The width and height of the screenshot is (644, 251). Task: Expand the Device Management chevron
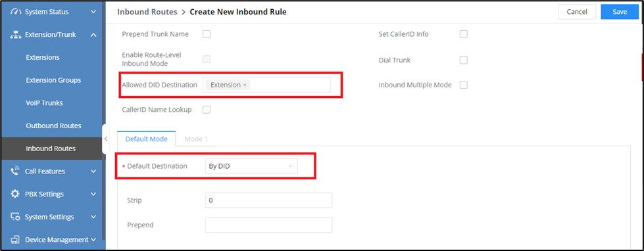coord(93,240)
